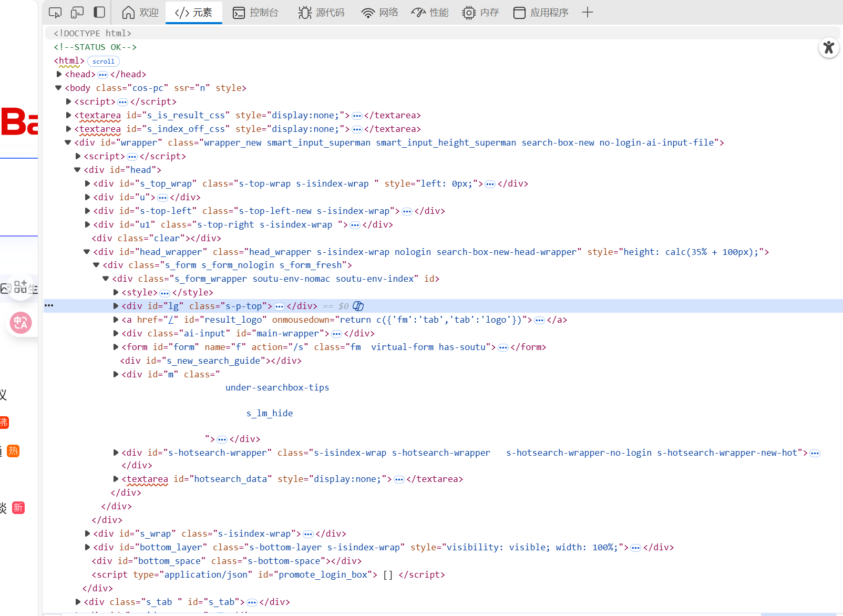Expand the selected div lg node

click(x=116, y=306)
